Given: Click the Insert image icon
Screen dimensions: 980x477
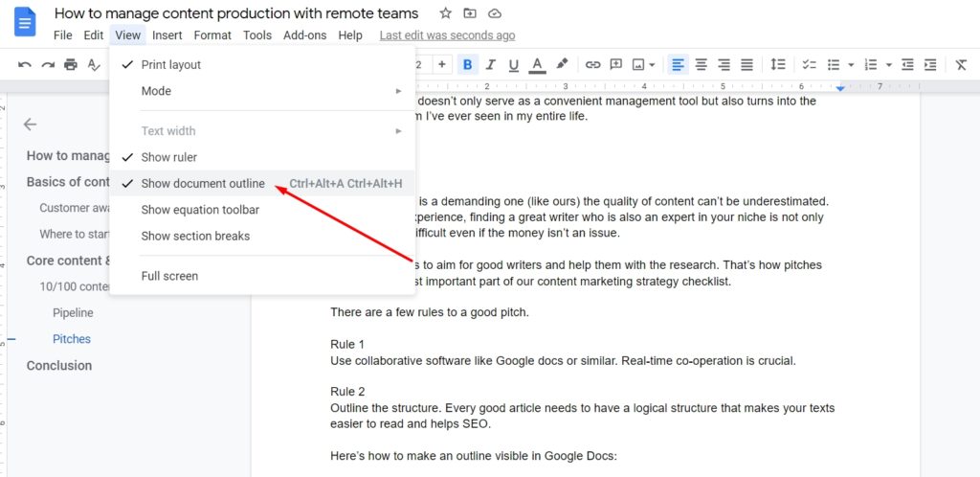Looking at the screenshot, I should [638, 64].
